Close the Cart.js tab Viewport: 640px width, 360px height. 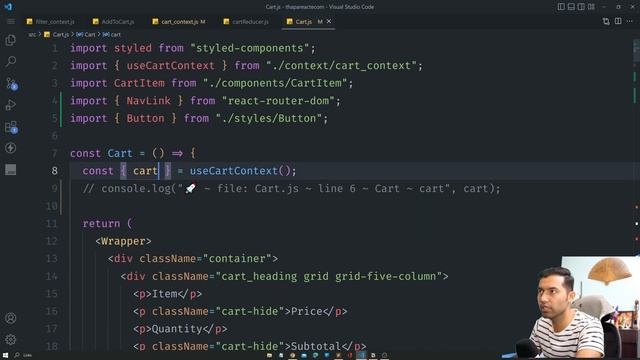(x=329, y=21)
